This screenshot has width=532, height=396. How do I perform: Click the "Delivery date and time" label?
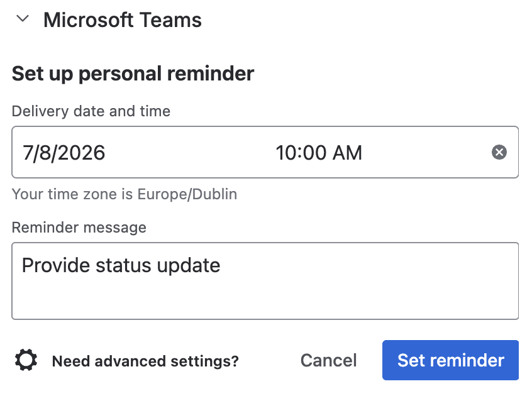(91, 111)
